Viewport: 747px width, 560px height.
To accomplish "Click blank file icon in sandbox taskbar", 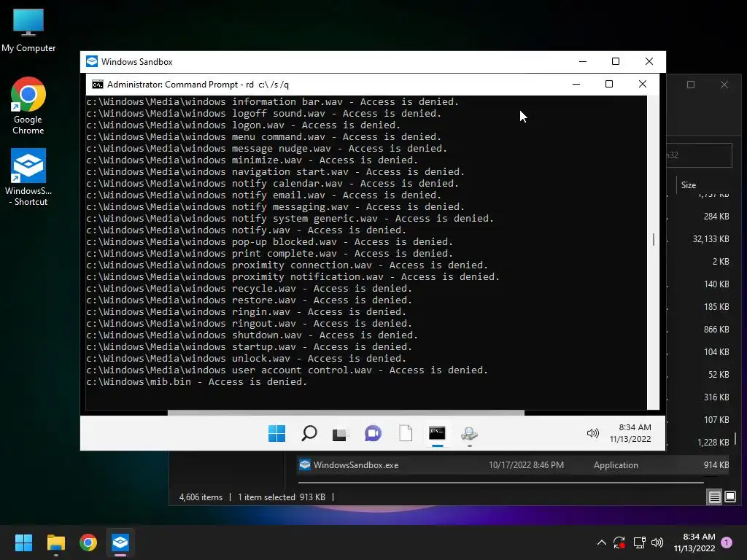I will click(x=406, y=433).
